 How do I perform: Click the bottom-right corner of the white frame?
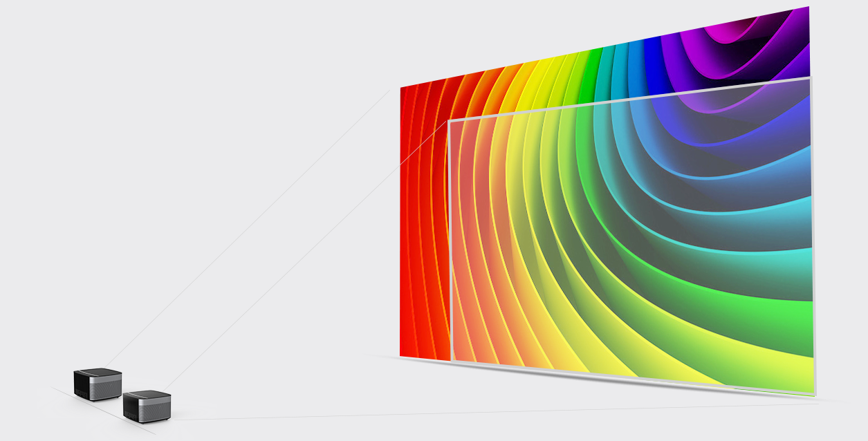[814, 394]
